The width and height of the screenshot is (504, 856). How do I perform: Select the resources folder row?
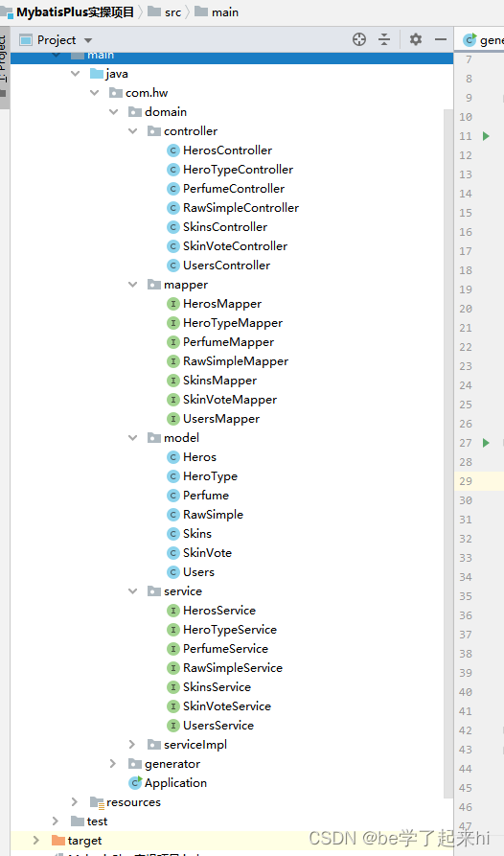coord(232,802)
